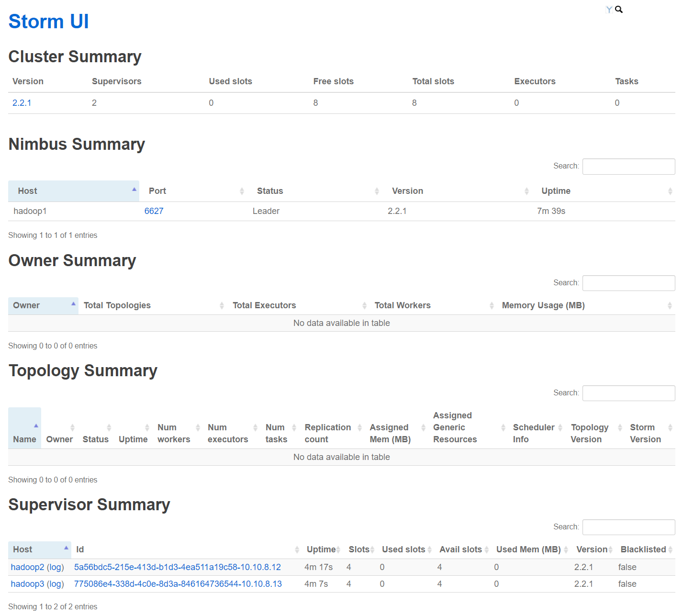The height and width of the screenshot is (616, 683).
Task: Sort by Assigned Generic Resources arrows
Action: coord(503,427)
